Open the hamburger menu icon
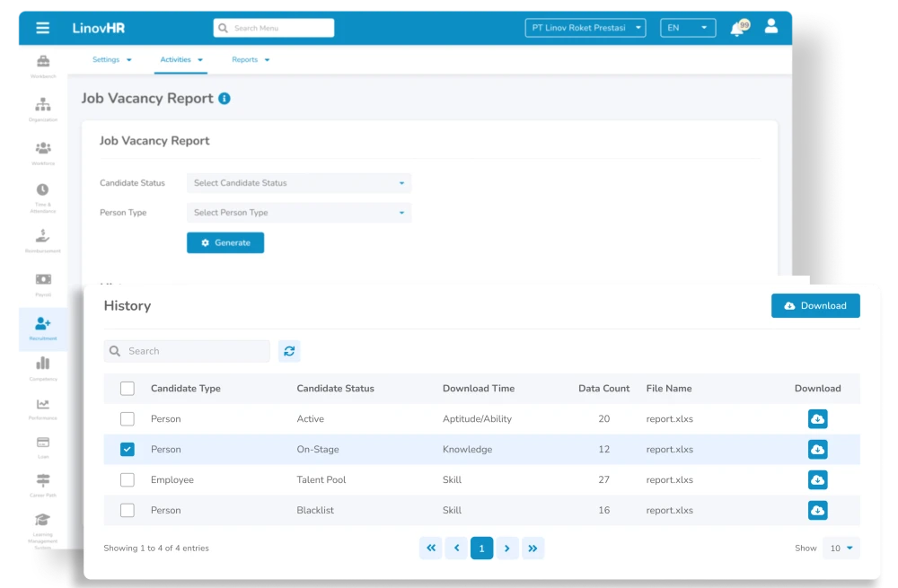898x588 pixels. [x=42, y=28]
